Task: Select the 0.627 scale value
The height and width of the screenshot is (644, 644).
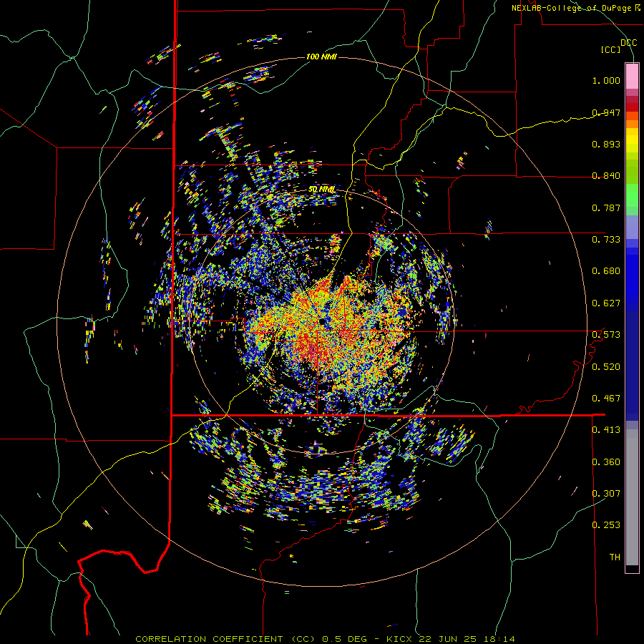Action: 606,303
